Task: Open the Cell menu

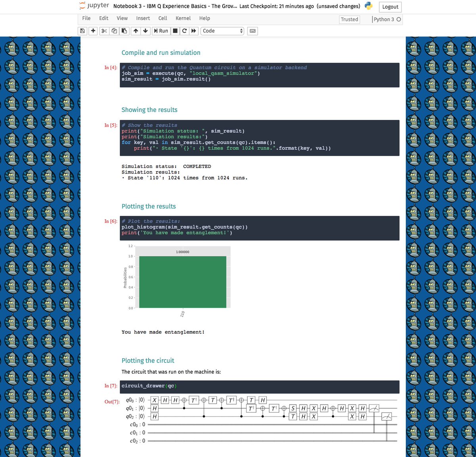Action: coord(163,18)
